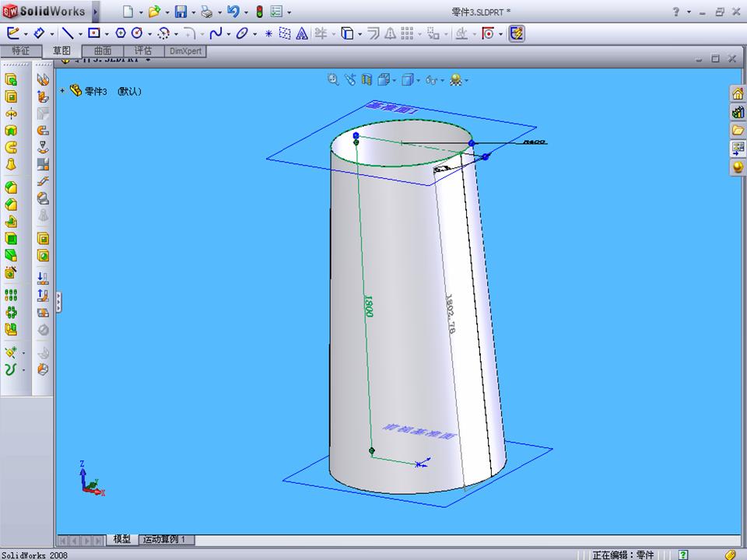Click the Lofted Boss bell-shaped icon
Screen dimensions: 747x560
point(11,165)
